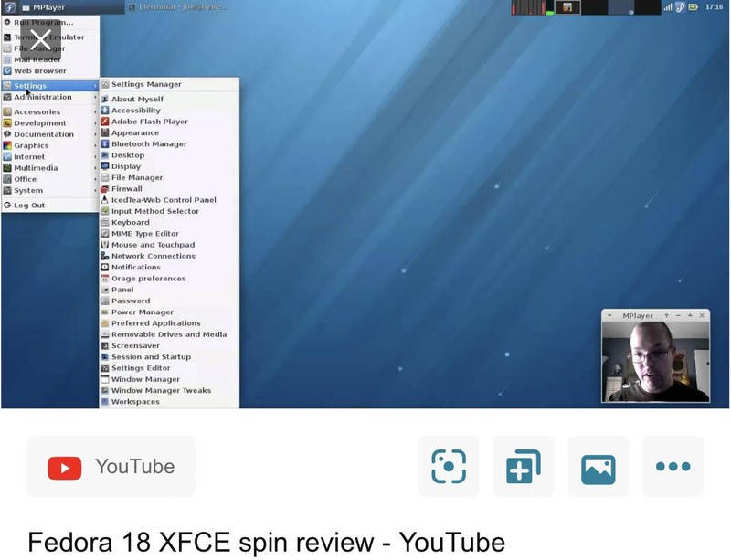The image size is (731, 560).
Task: Choose Run Program from the menu
Action: 50,22
